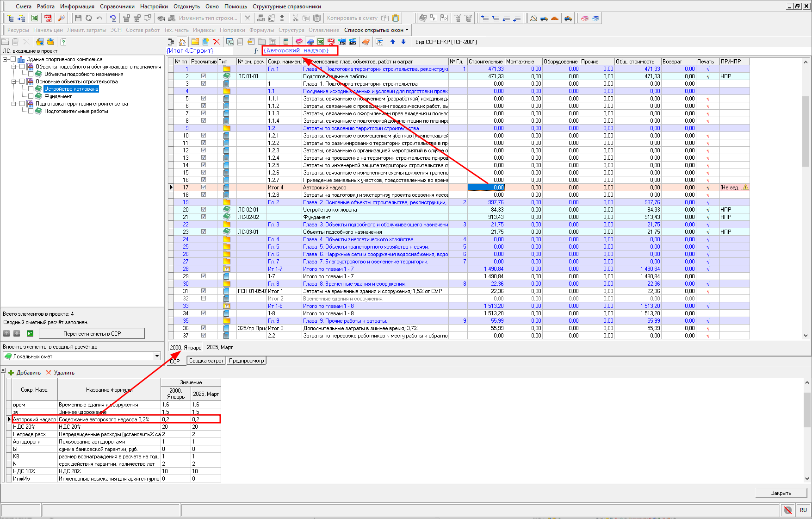Uncheck the Рассчитывать checkbox in row 17
812x519 pixels.
pyautogui.click(x=204, y=188)
